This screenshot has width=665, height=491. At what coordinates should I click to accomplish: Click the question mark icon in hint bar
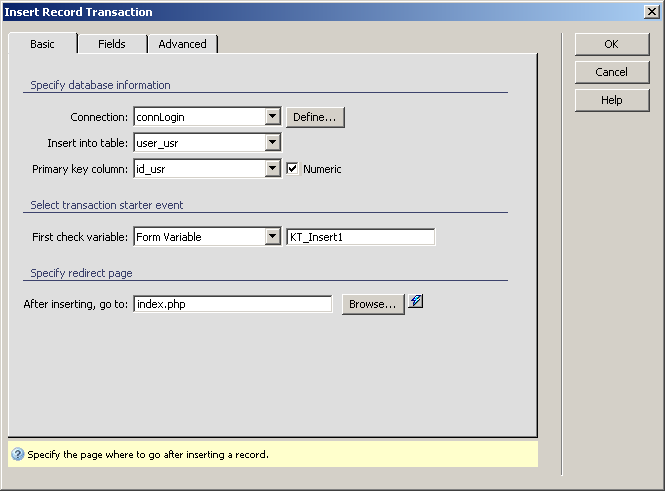click(x=17, y=454)
